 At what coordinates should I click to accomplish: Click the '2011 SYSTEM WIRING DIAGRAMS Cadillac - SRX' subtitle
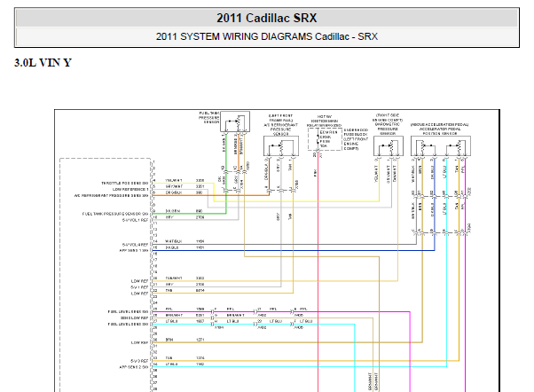[267, 36]
